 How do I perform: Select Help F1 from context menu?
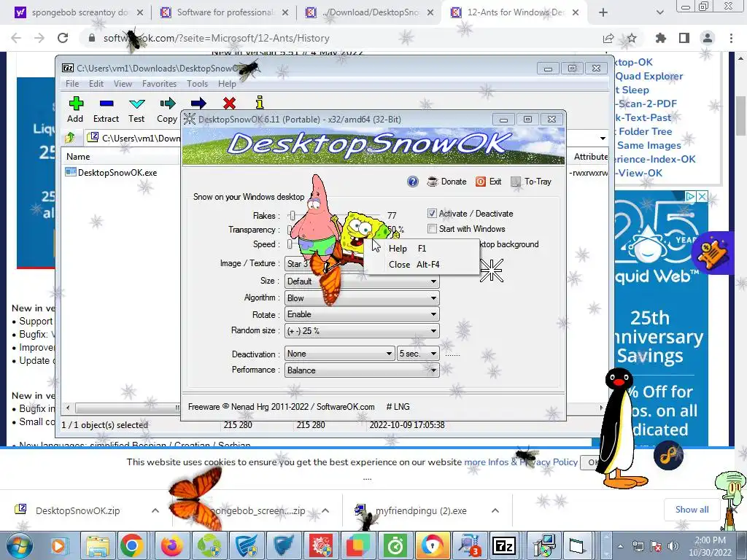tap(422, 249)
